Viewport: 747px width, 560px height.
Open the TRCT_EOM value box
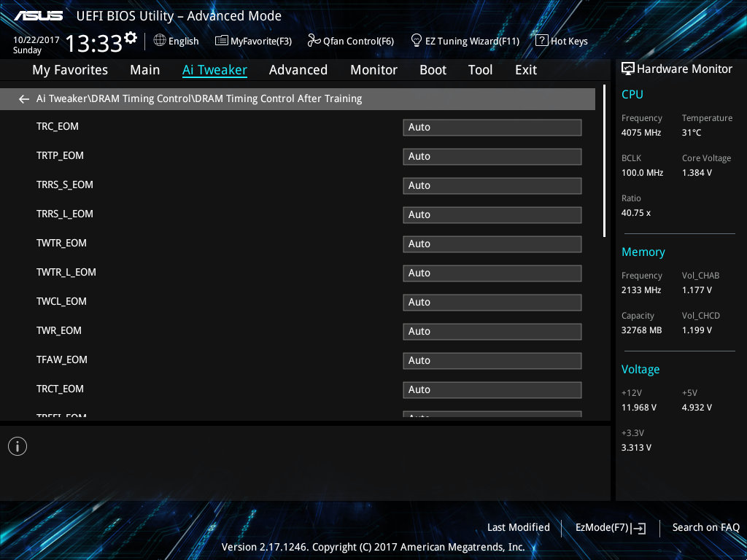click(x=492, y=390)
